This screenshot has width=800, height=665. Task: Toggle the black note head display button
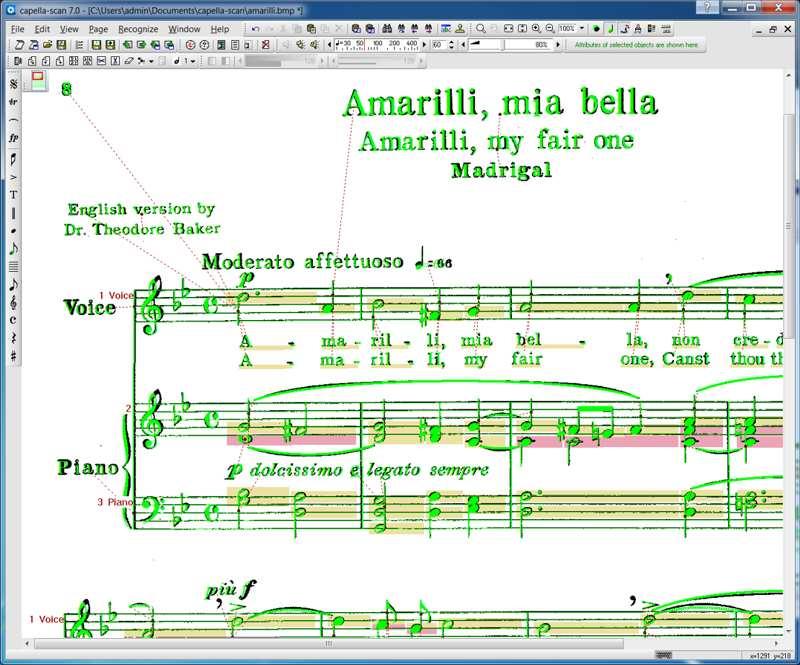[596, 29]
